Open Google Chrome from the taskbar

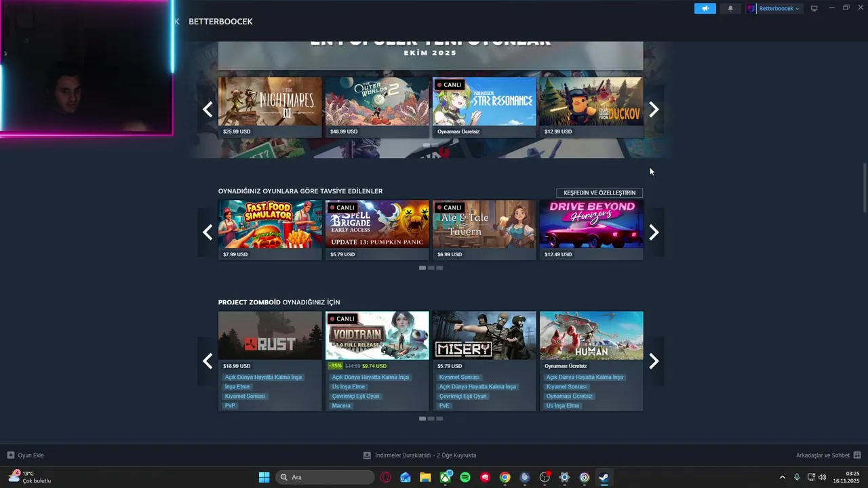505,477
